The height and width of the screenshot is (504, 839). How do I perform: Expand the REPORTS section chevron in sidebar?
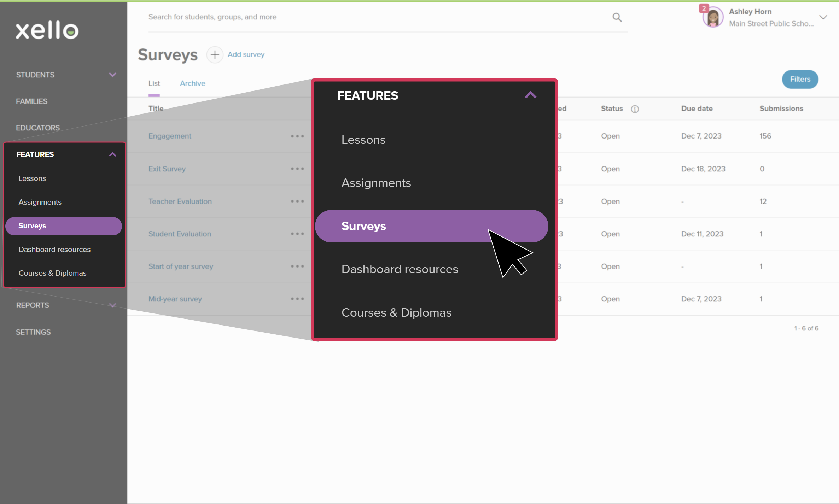[x=112, y=305]
